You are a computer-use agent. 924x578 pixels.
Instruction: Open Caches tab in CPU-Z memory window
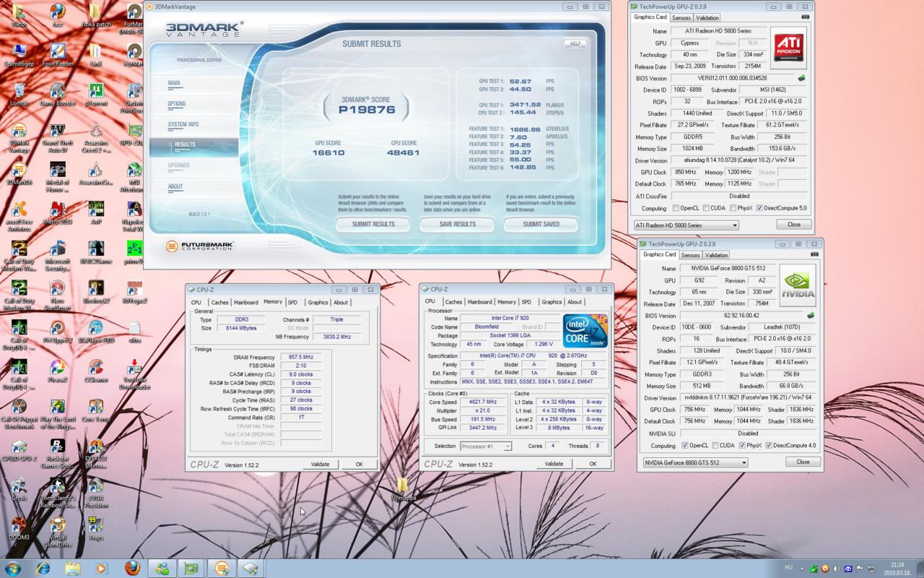(219, 302)
